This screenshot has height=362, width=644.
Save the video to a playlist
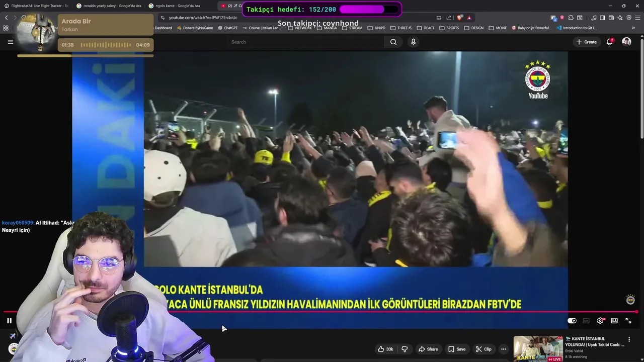[457, 349]
